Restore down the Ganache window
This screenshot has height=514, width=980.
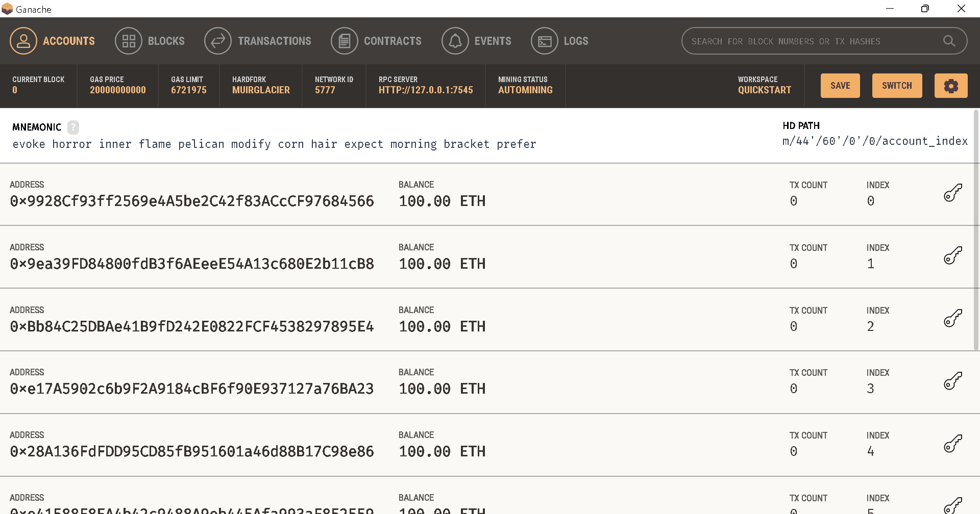[x=925, y=9]
